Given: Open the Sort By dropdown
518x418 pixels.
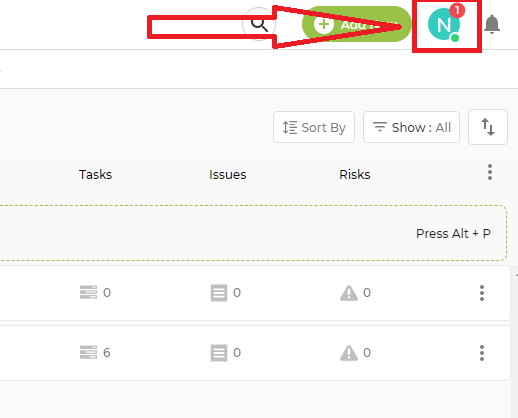Looking at the screenshot, I should [314, 127].
